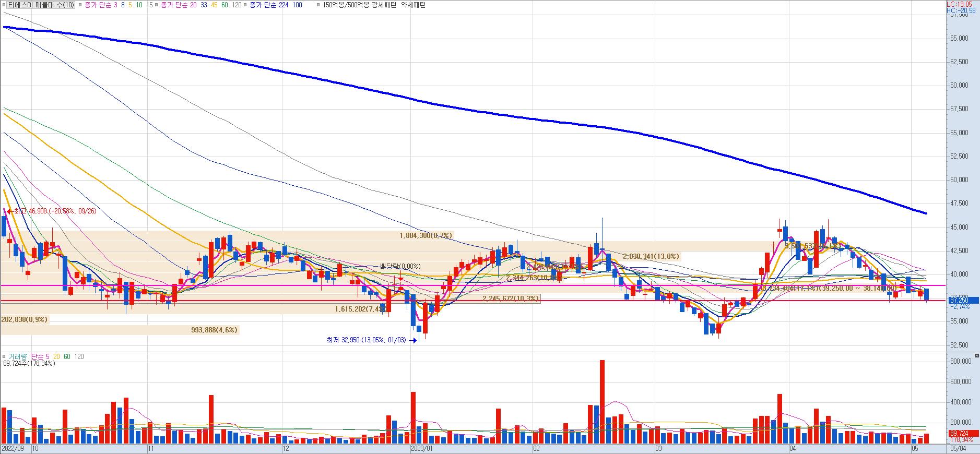
Task: Toggle the square marker before 종가 단순 3
Action: 80,5
